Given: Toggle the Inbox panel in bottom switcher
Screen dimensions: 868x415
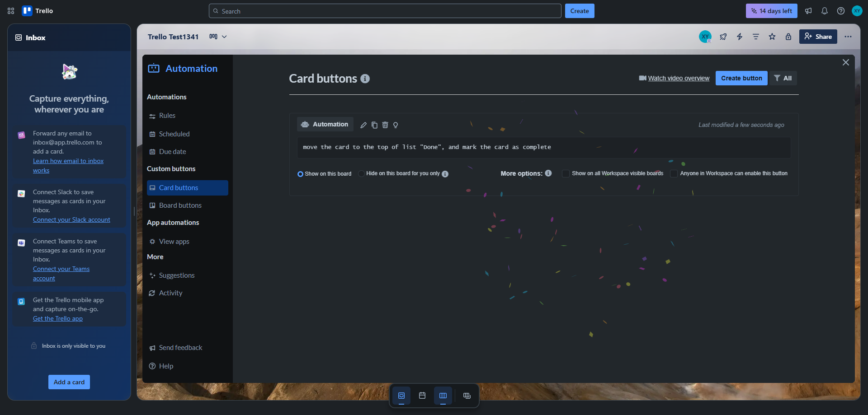Looking at the screenshot, I should pos(401,396).
